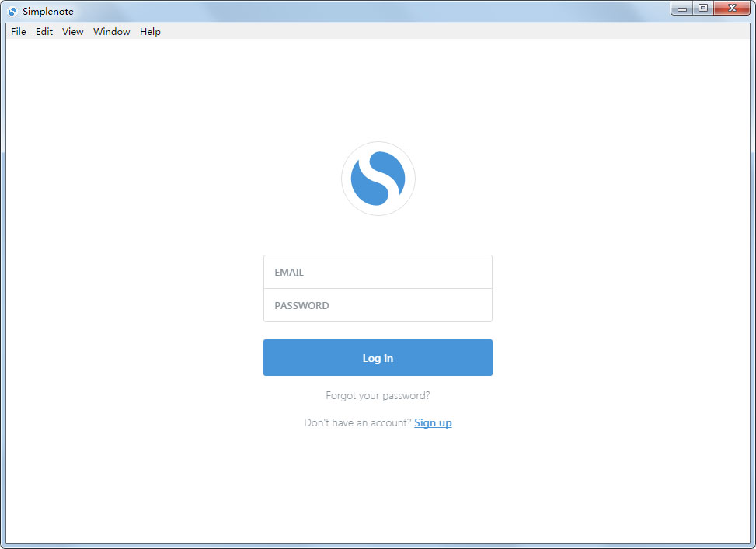This screenshot has width=756, height=549.
Task: Follow the Forgot your password link
Action: coord(378,396)
